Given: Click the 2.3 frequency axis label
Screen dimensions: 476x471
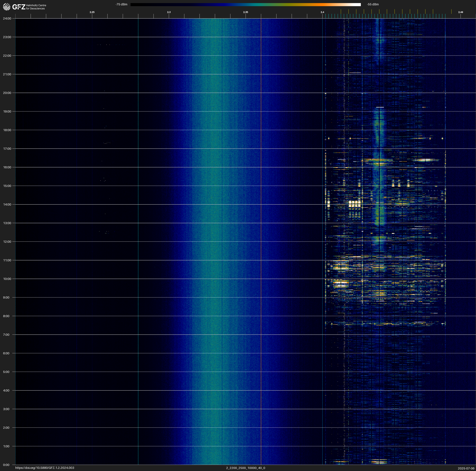Looking at the screenshot, I should coord(169,12).
